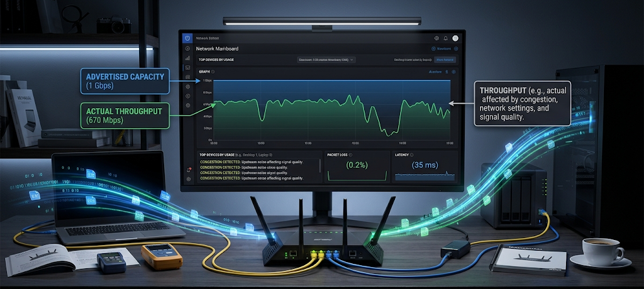Click the (35 ms) latency value
644x289 pixels.
point(425,165)
